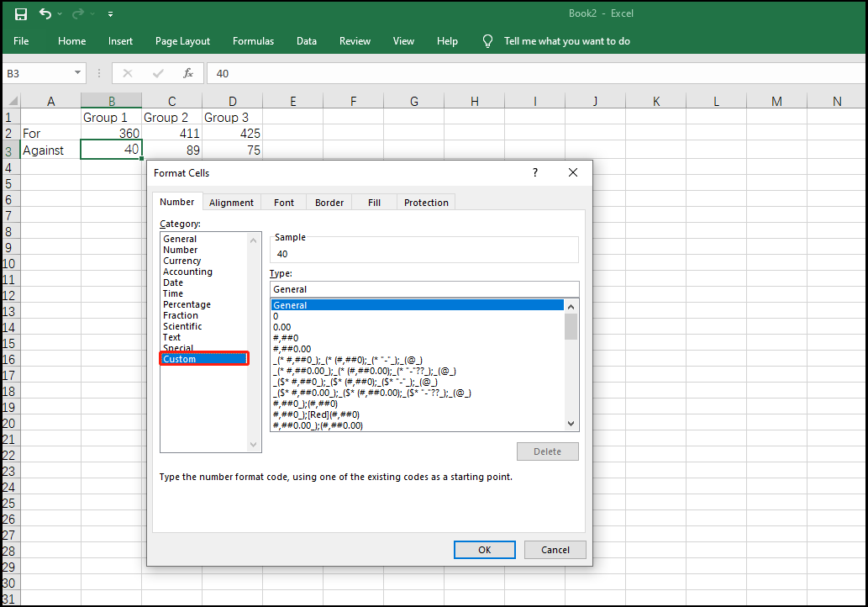Expand the Name Box dropdown

(x=77, y=72)
